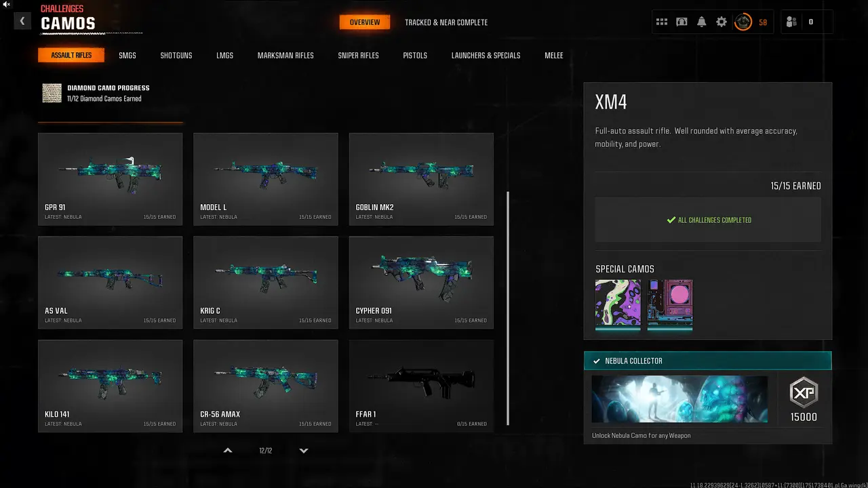Switch to Sniper Rifles category
The height and width of the screenshot is (488, 868).
[359, 56]
